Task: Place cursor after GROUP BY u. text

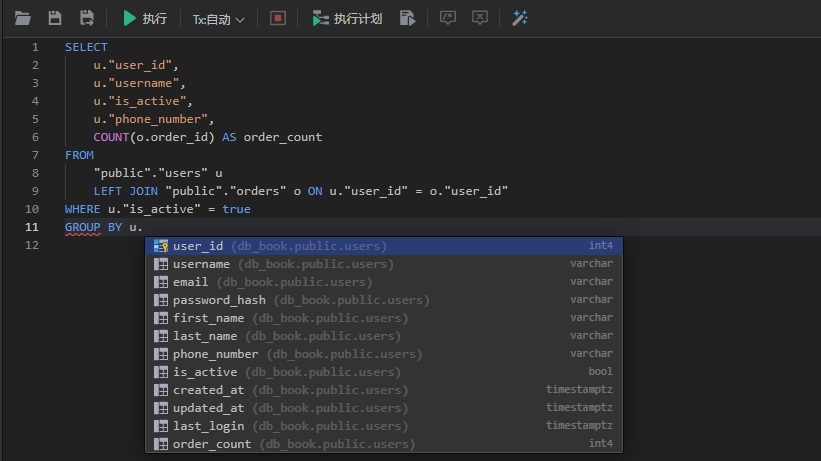Action: pyautogui.click(x=143, y=227)
